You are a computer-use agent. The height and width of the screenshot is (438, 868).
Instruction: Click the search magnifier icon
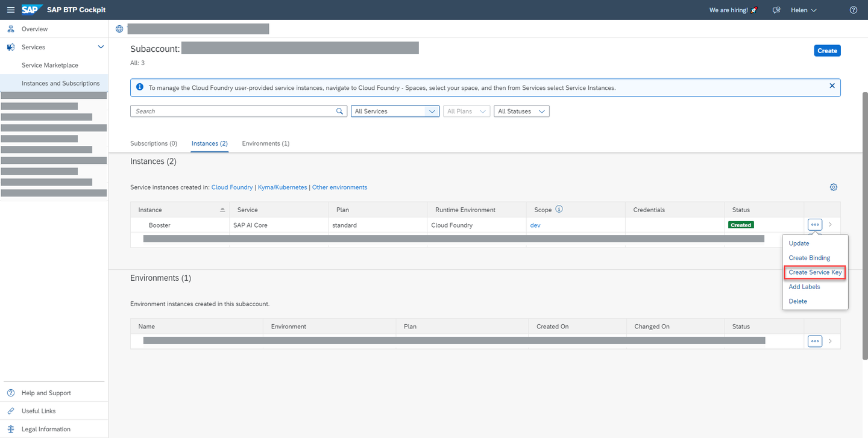pos(340,111)
